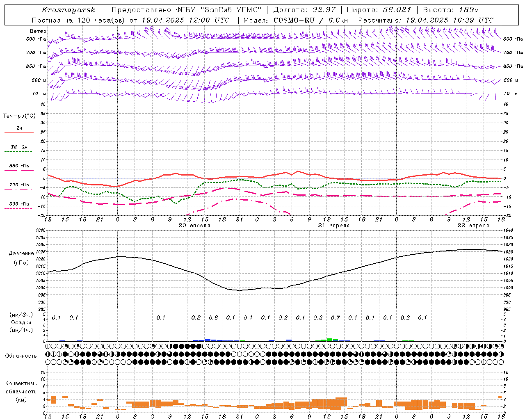Click the 'Давление' pressure panel label

coord(21,253)
